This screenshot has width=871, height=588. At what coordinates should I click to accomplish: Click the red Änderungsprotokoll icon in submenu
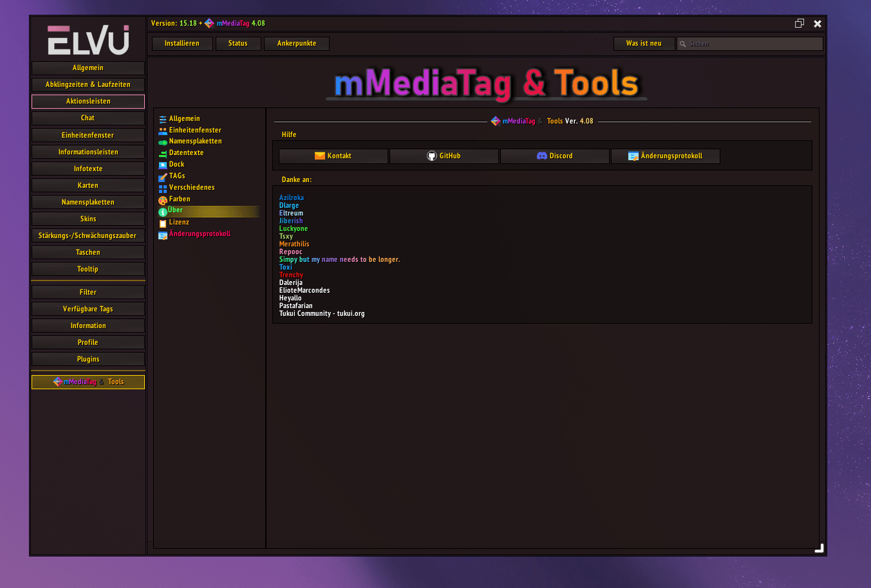tap(163, 235)
